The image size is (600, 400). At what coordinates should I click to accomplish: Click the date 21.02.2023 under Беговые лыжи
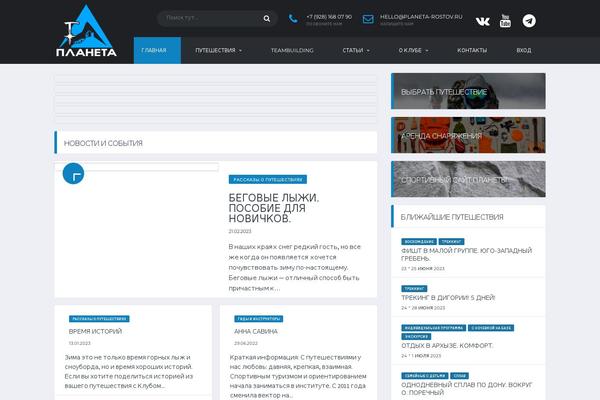point(240,232)
